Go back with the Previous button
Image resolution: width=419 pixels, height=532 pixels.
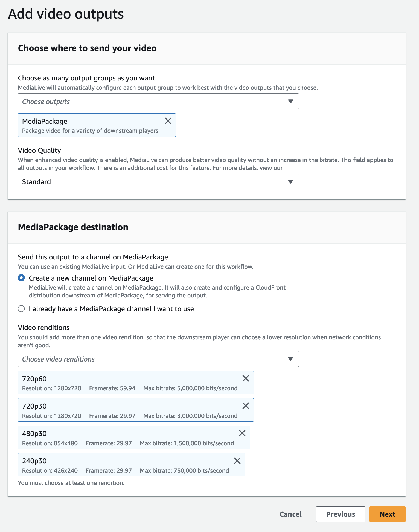[341, 514]
